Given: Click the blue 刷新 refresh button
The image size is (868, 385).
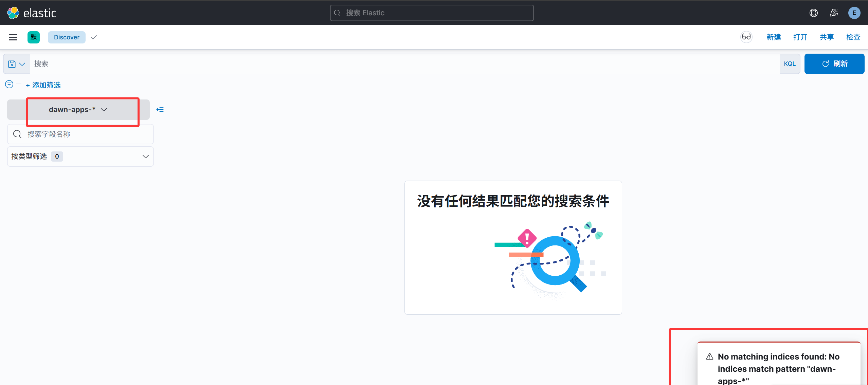Looking at the screenshot, I should [x=834, y=64].
